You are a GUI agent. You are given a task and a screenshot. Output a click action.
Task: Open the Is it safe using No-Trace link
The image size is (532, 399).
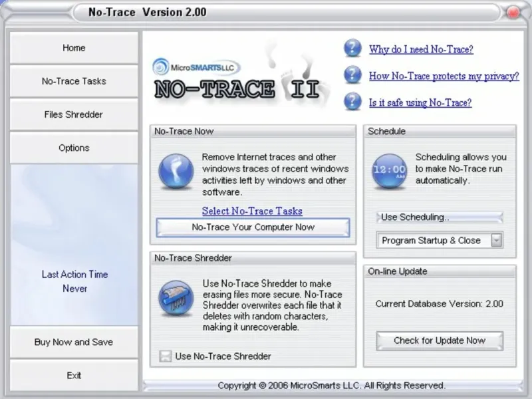click(x=420, y=102)
